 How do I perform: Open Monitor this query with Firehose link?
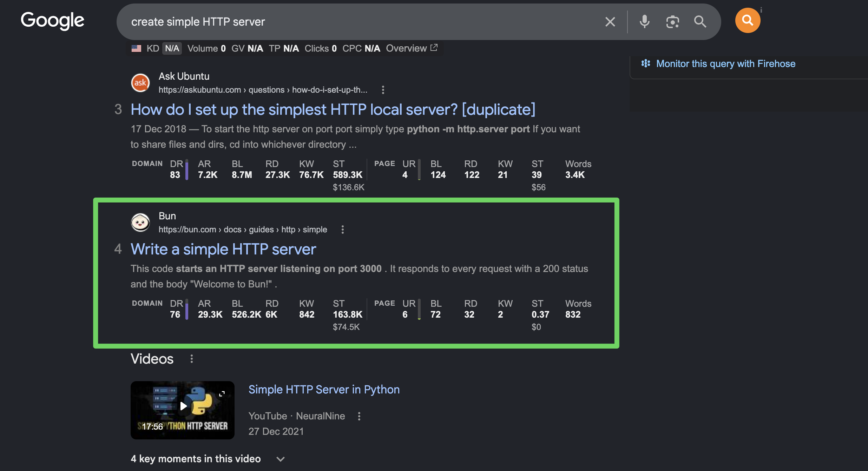coord(726,64)
